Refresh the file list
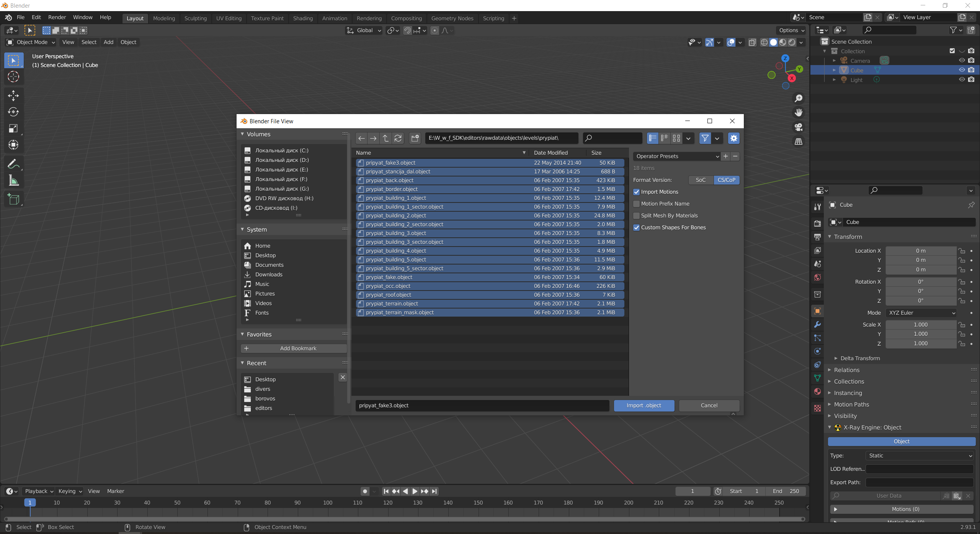The image size is (980, 534). (398, 138)
